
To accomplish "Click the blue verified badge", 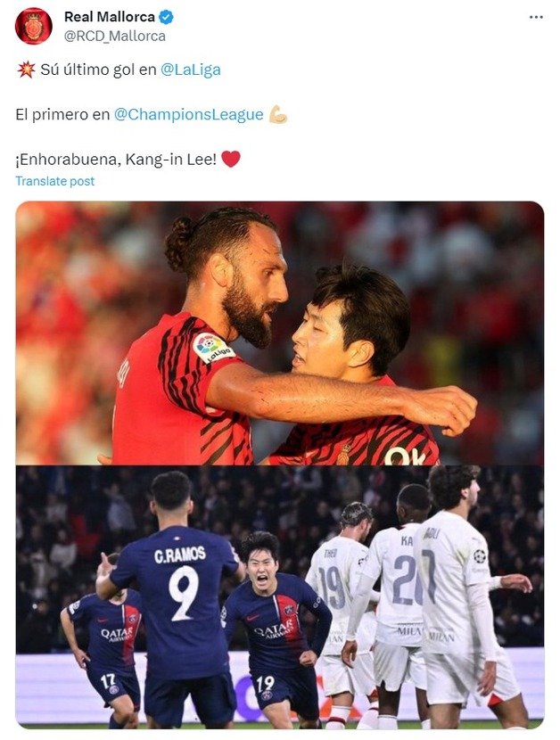I will [166, 18].
